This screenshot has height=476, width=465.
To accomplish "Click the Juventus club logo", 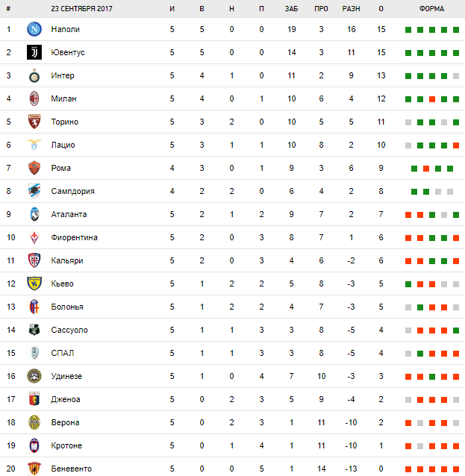I will click(34, 52).
